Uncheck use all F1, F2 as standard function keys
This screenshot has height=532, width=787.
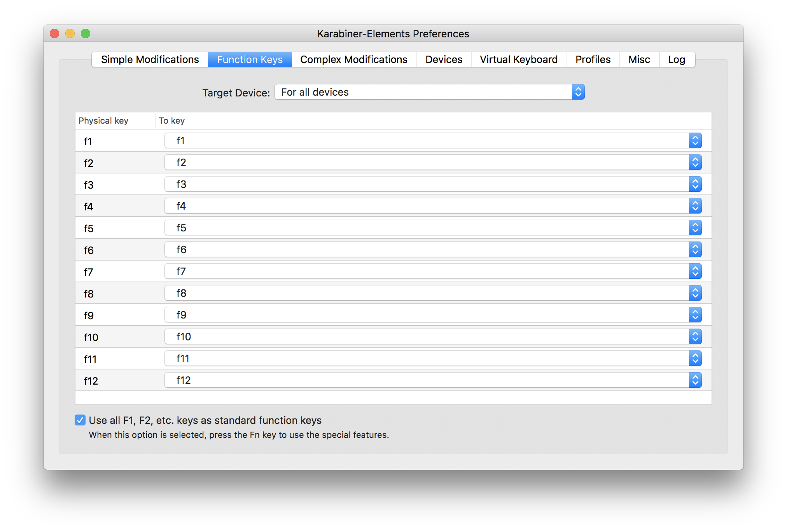(80, 420)
